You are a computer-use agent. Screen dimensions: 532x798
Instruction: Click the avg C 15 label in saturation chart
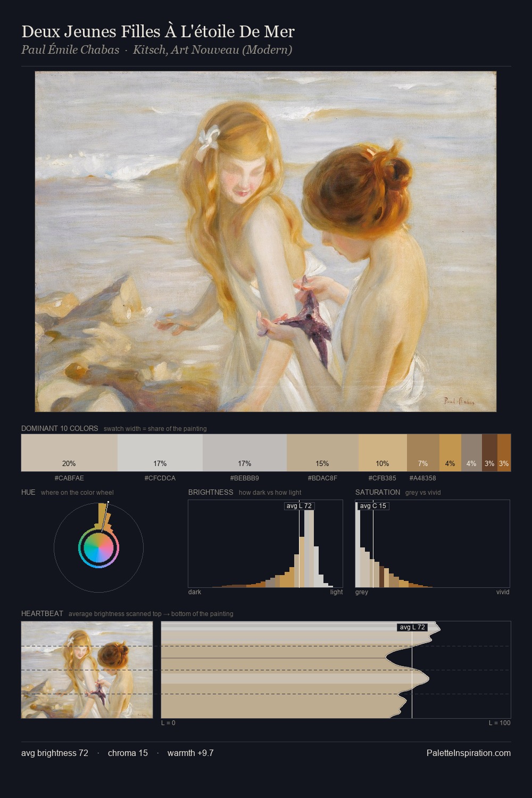(x=373, y=506)
